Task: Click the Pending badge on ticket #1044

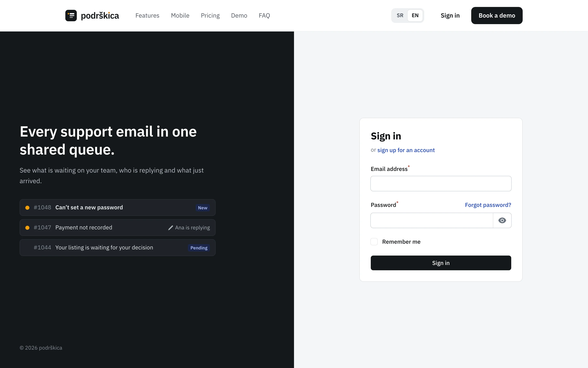Action: [199, 248]
